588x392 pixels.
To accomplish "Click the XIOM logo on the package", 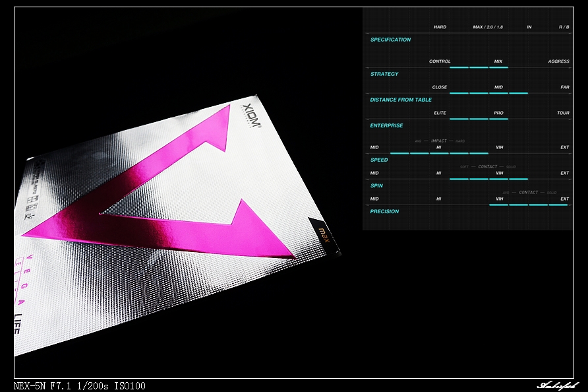I will pos(251,116).
